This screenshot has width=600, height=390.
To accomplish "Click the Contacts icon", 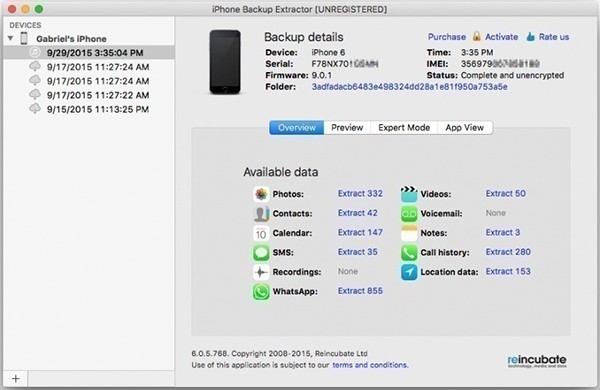I will point(261,214).
